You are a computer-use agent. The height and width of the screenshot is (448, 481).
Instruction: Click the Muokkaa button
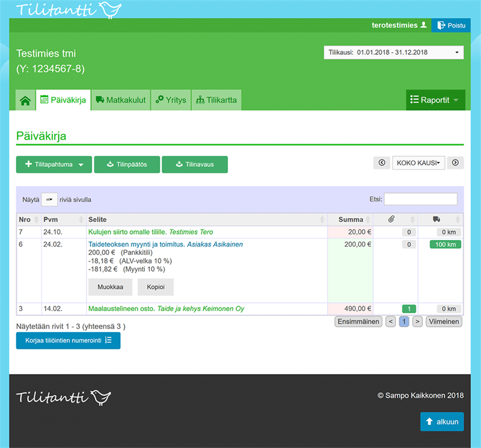(x=110, y=287)
